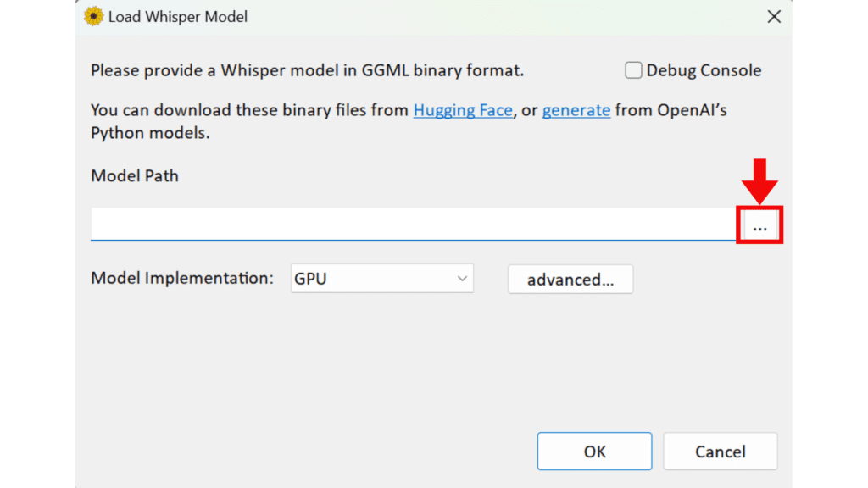Close the Load Whisper Model dialog
The image size is (868, 488).
point(773,17)
